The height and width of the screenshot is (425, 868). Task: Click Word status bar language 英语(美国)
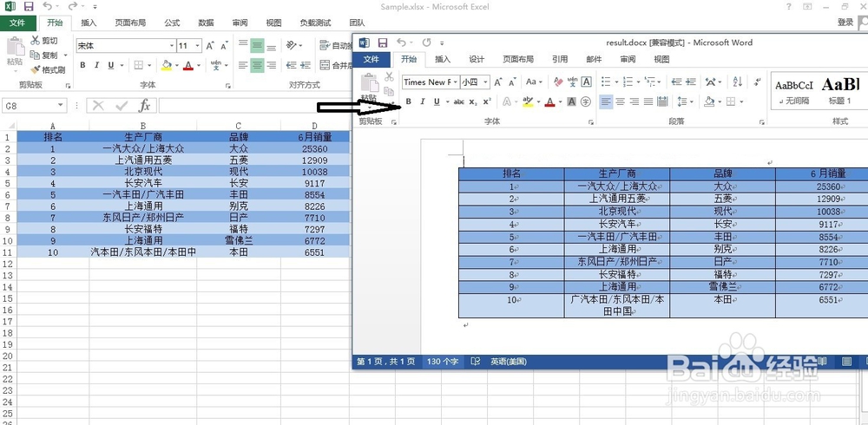coord(508,362)
